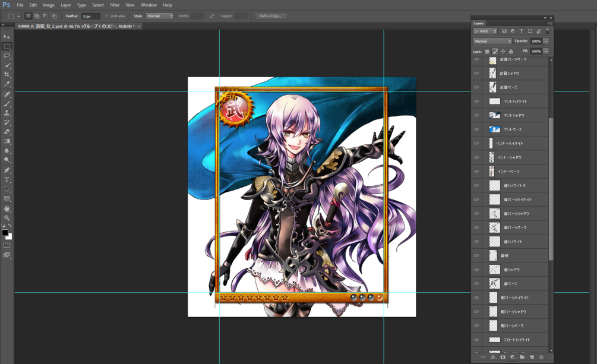597x364 pixels.
Task: Toggle Lock transparent pixels
Action: pyautogui.click(x=487, y=52)
